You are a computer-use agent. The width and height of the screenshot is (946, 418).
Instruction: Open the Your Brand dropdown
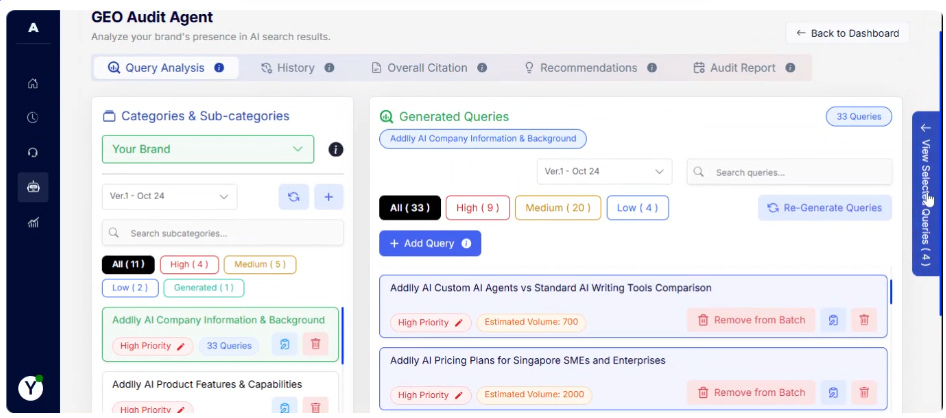tap(208, 149)
